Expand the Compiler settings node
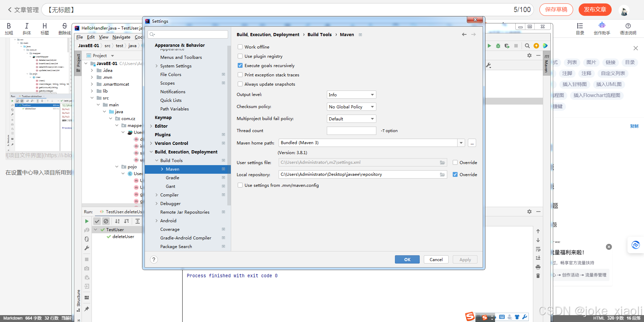 [157, 195]
